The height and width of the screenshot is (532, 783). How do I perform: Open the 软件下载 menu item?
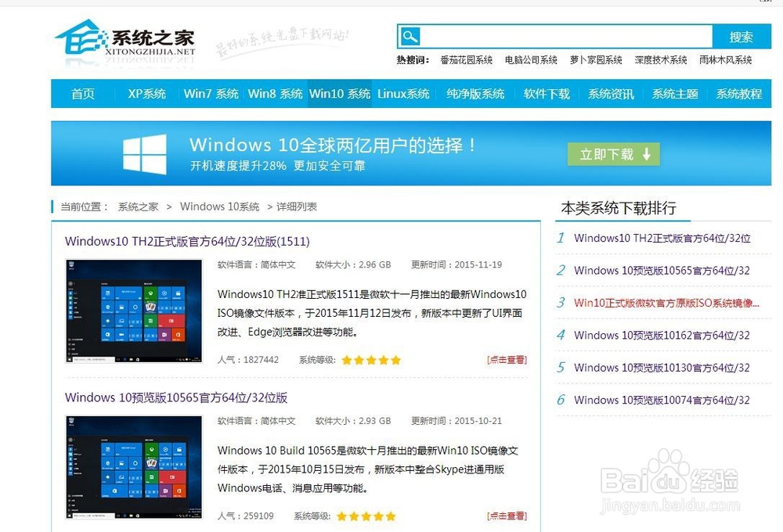coord(547,93)
